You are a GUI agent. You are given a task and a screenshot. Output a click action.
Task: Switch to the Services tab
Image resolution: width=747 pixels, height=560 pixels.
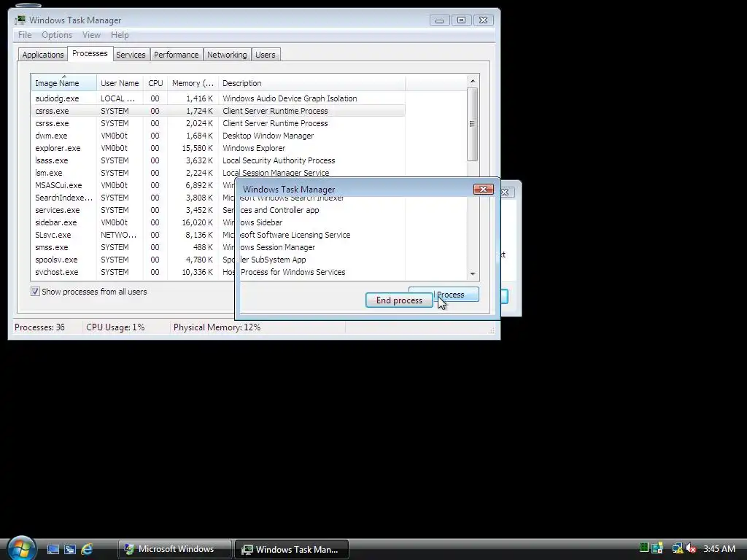(131, 55)
